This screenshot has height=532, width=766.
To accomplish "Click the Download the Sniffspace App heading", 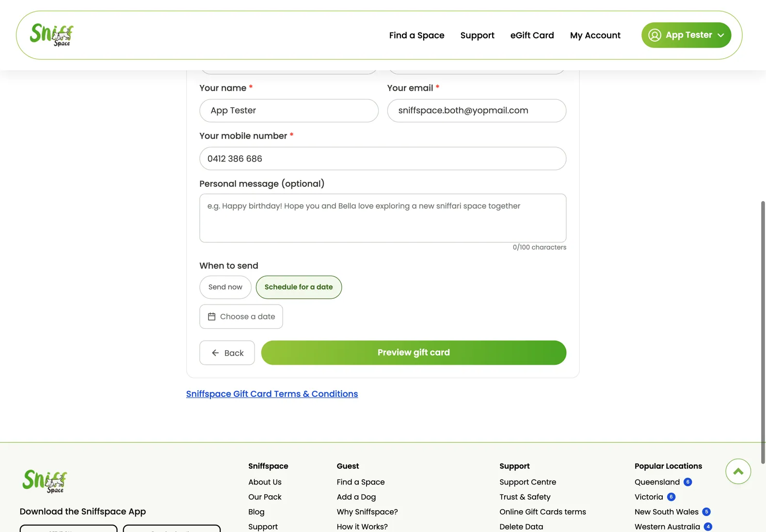I will point(82,512).
